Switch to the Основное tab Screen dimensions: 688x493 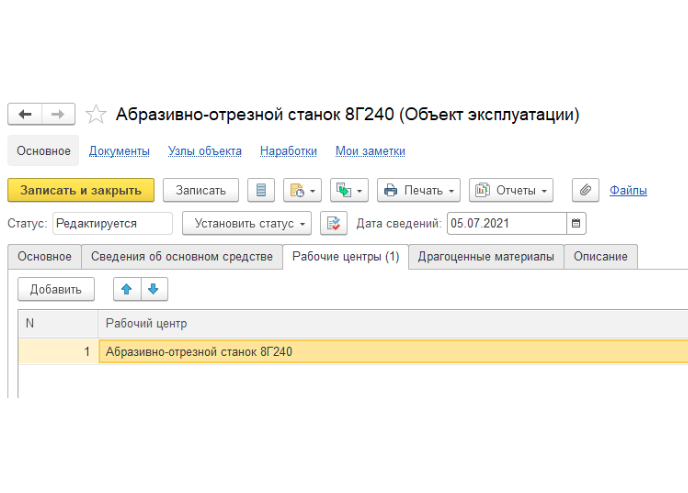pyautogui.click(x=44, y=257)
